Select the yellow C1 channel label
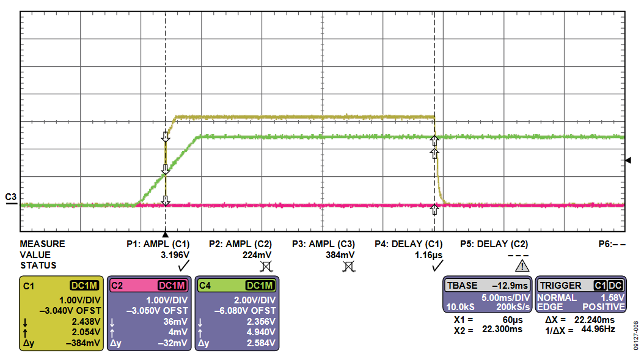Screen dimensions: 644x356 [x=29, y=285]
